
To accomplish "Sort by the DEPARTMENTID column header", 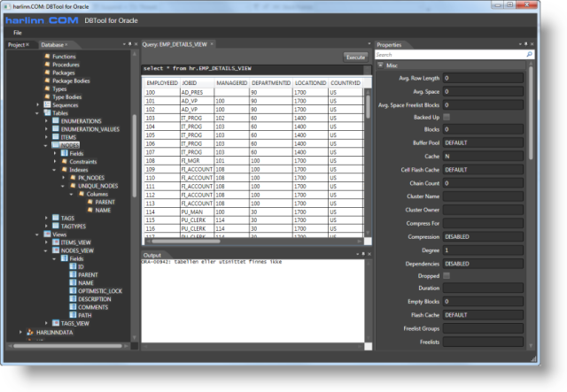I will [271, 82].
